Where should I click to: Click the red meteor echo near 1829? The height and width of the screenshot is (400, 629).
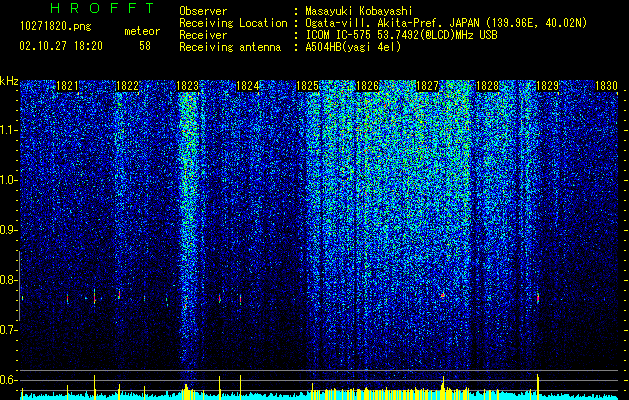pos(538,298)
